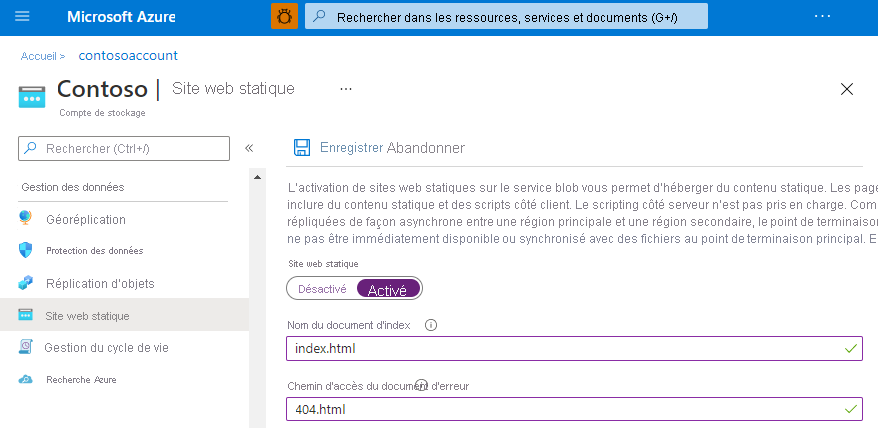Focus the sidebar Rechercher (Ctrl+/) field

coord(124,148)
